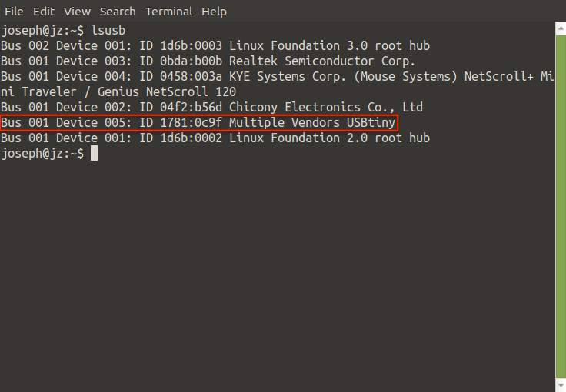Click the block cursor at the prompt
Image resolution: width=566 pixels, height=392 pixels.
coord(94,154)
